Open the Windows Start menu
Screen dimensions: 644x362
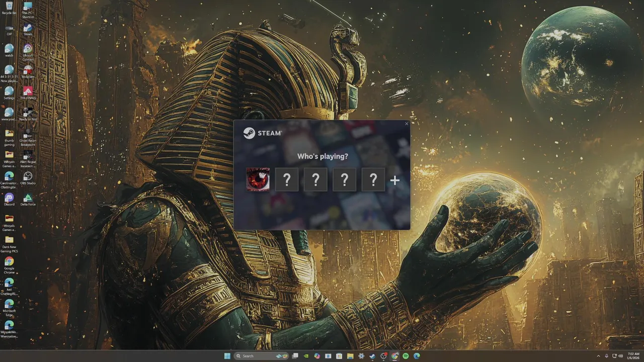[x=227, y=356]
